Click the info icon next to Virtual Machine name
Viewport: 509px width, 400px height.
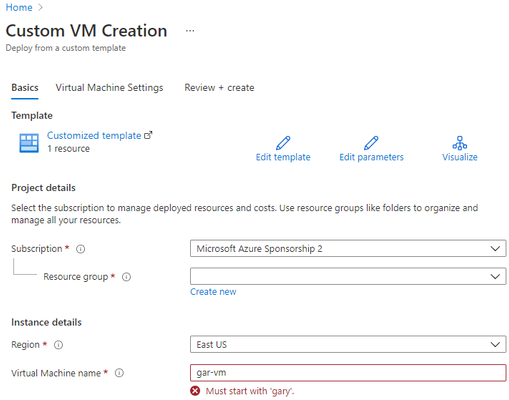(119, 373)
